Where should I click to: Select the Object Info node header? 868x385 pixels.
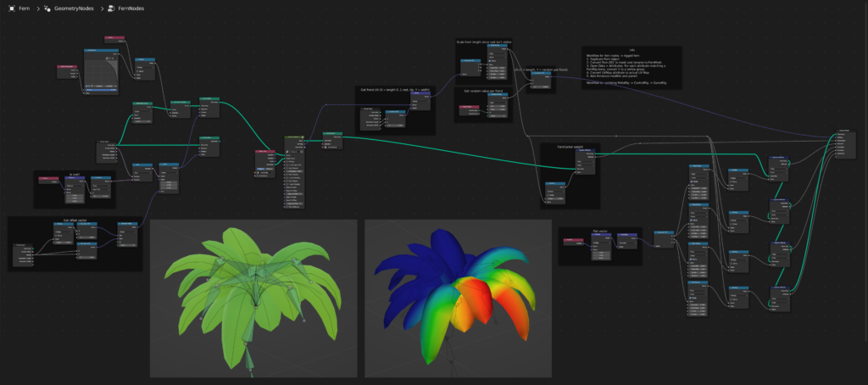click(x=265, y=151)
